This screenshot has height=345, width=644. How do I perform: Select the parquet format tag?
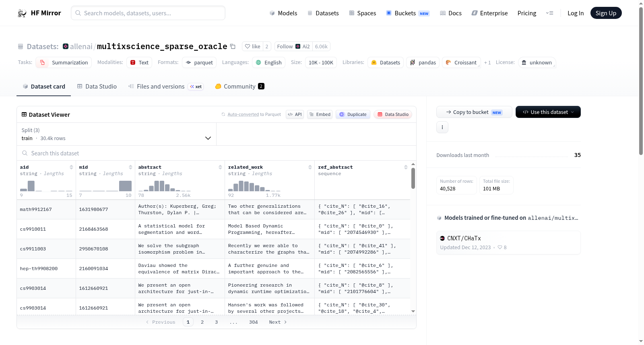[199, 62]
